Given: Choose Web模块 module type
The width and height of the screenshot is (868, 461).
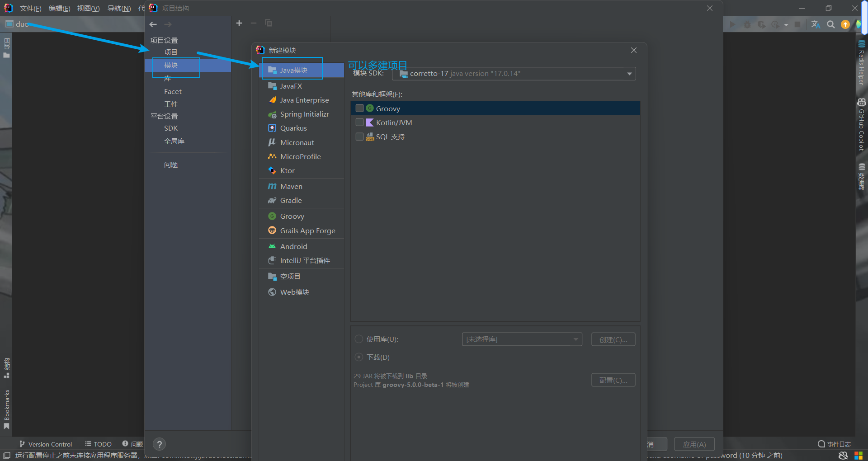Looking at the screenshot, I should click(x=302, y=292).
